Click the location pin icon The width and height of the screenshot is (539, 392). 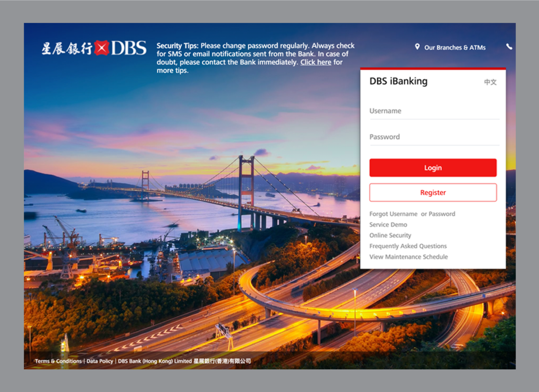click(x=417, y=47)
